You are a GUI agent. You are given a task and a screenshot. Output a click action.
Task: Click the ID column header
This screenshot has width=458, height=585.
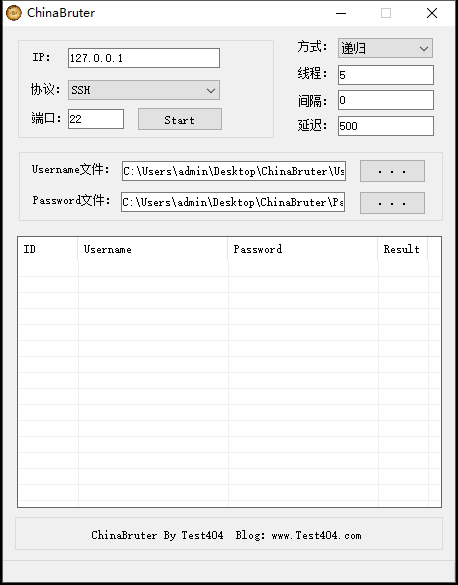coord(47,249)
